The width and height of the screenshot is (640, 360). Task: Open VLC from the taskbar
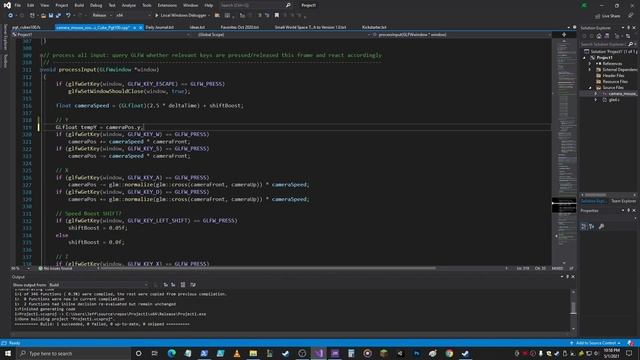point(237,353)
